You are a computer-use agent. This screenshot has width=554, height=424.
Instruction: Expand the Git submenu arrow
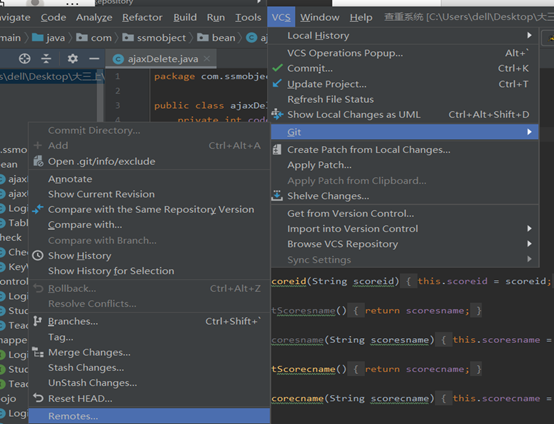click(x=529, y=132)
